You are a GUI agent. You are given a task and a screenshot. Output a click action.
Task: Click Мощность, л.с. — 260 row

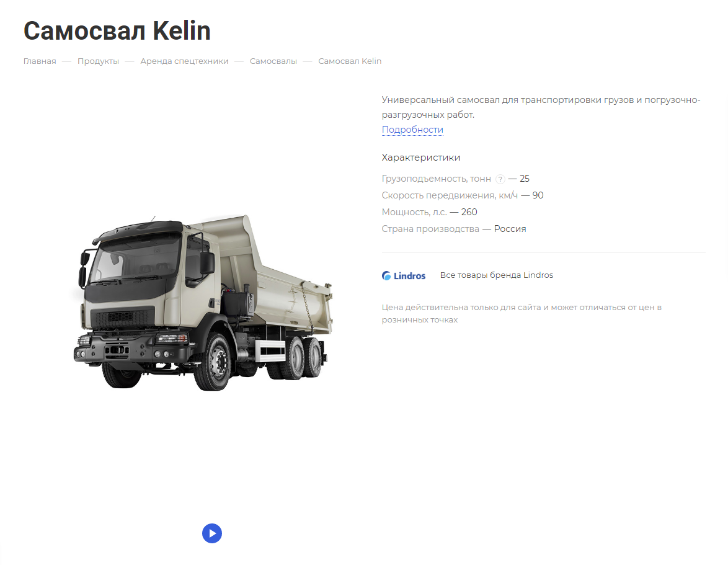[x=430, y=212]
